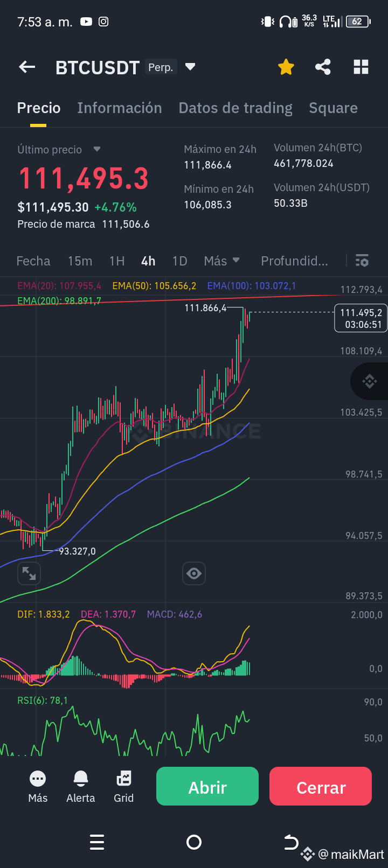Viewport: 388px width, 868px height.
Task: Expand the Último precio dropdown arrow
Action: 97,149
